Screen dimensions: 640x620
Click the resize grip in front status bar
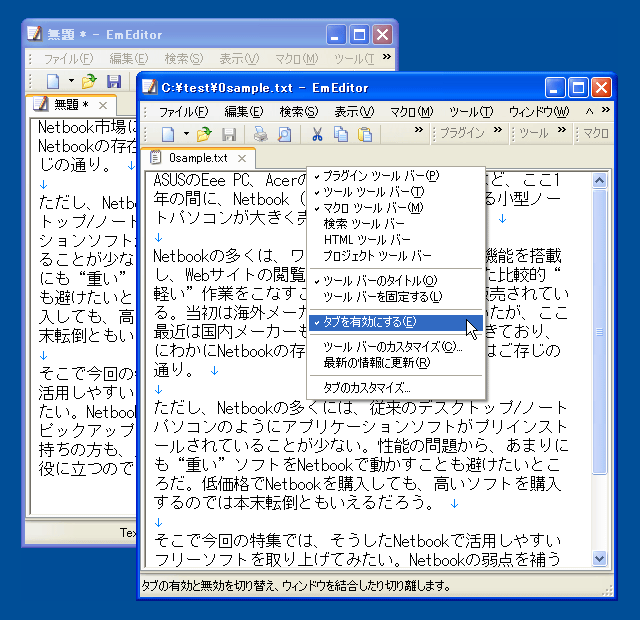point(607,591)
